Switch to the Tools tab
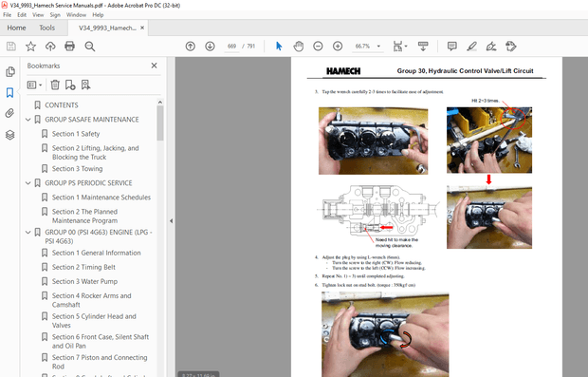 [46, 28]
